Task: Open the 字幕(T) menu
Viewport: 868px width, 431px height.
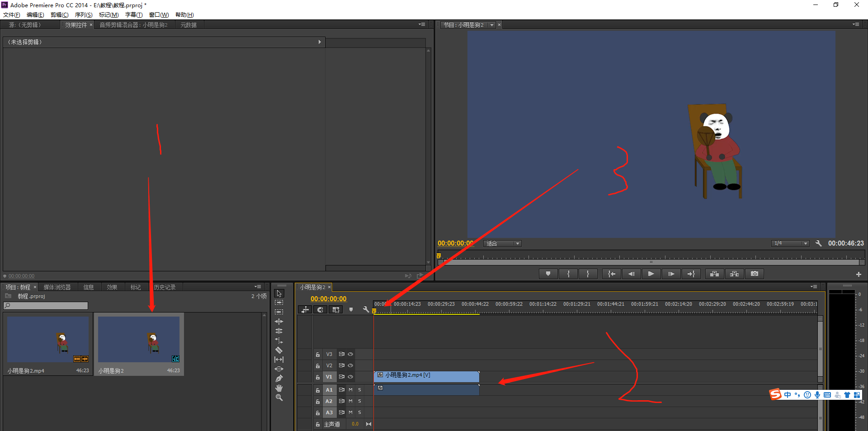Action: click(134, 15)
